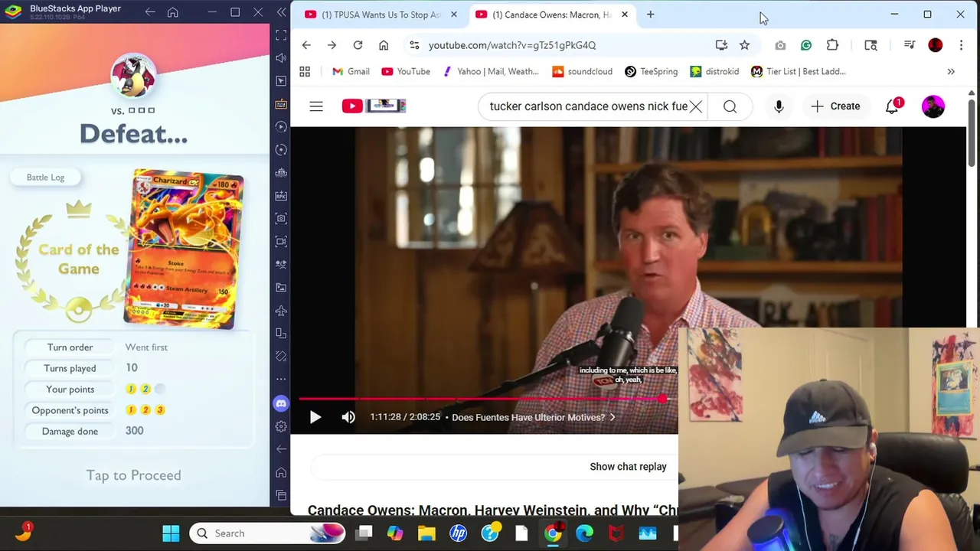Image resolution: width=980 pixels, height=551 pixels.
Task: Open Chrome extensions puzzle icon
Action: pyautogui.click(x=832, y=45)
